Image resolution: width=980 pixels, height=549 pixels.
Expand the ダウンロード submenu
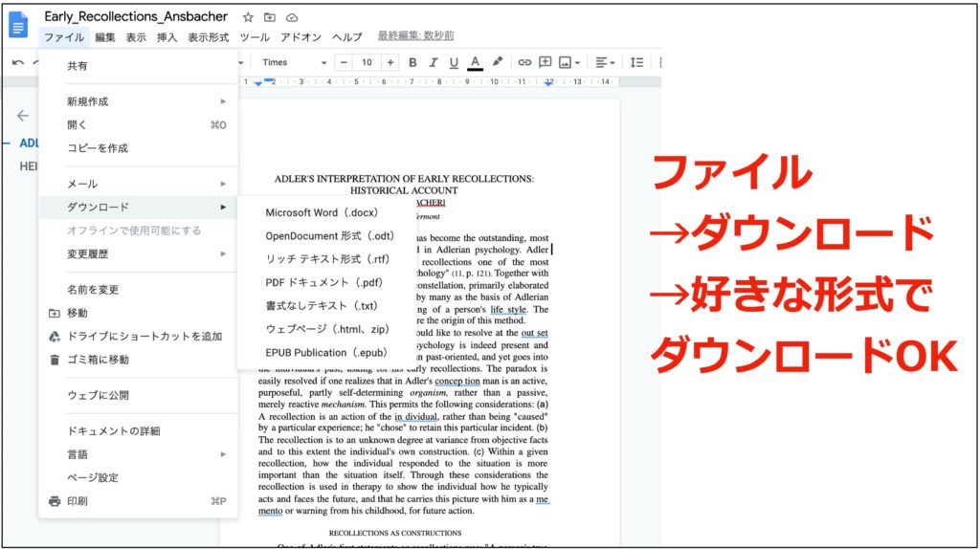point(138,207)
